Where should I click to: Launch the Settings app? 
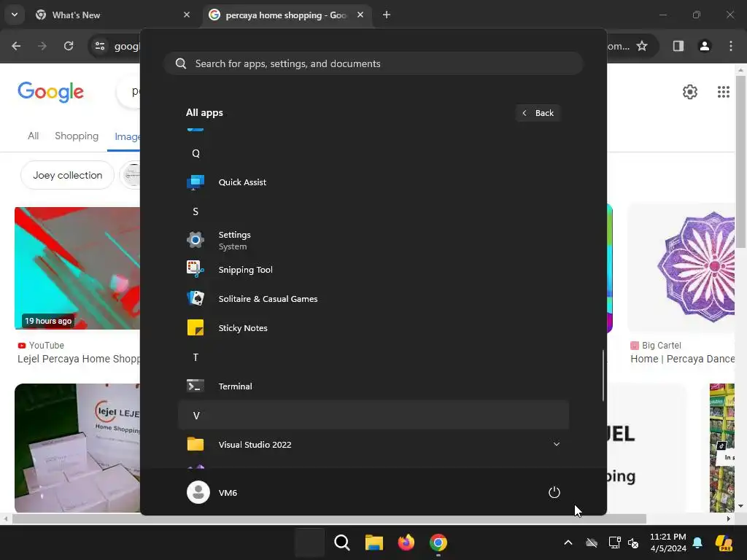pos(373,240)
